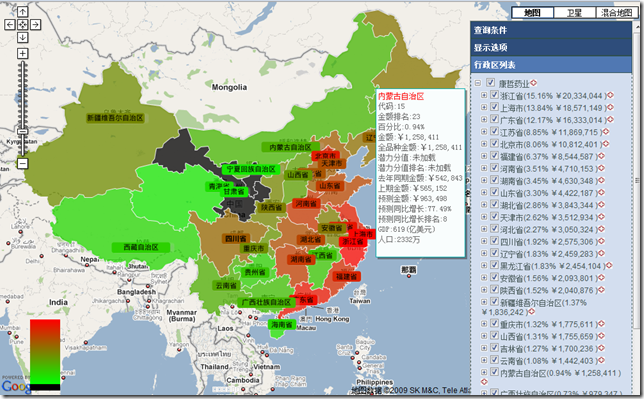Select 辽宁省 entry in the region list
This screenshot has height=399, width=644.
click(548, 254)
